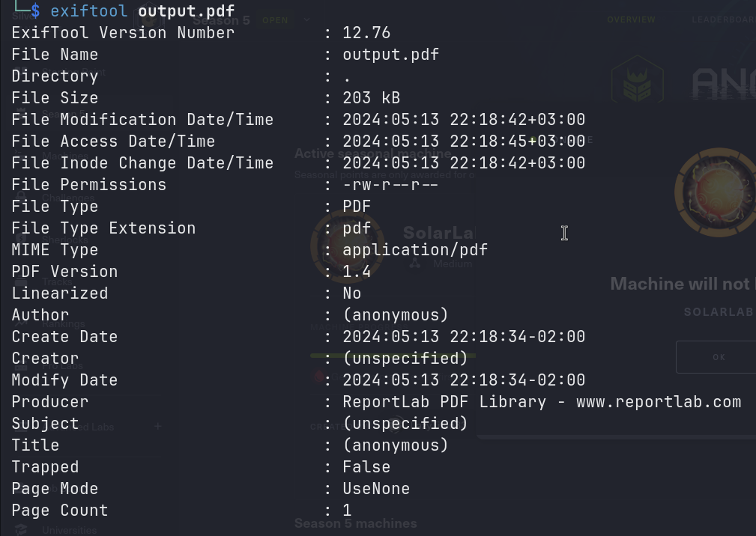Click the crown emblem logo
This screenshot has width=756, height=536.
[x=637, y=82]
